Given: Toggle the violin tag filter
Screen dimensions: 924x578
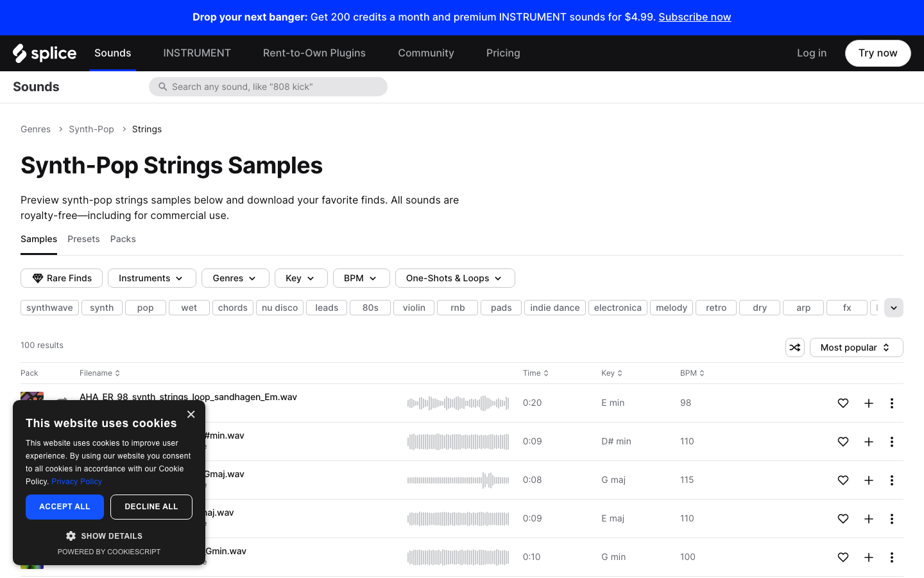Looking at the screenshot, I should click(x=414, y=308).
